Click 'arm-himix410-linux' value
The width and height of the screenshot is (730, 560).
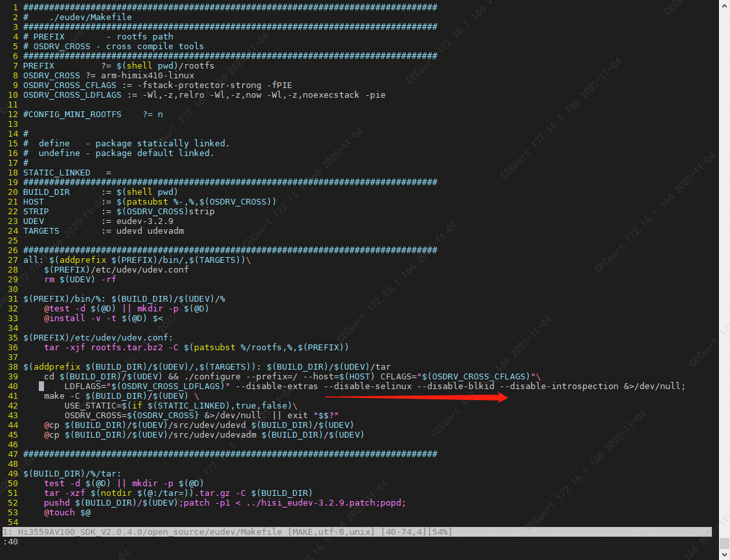[x=148, y=76]
